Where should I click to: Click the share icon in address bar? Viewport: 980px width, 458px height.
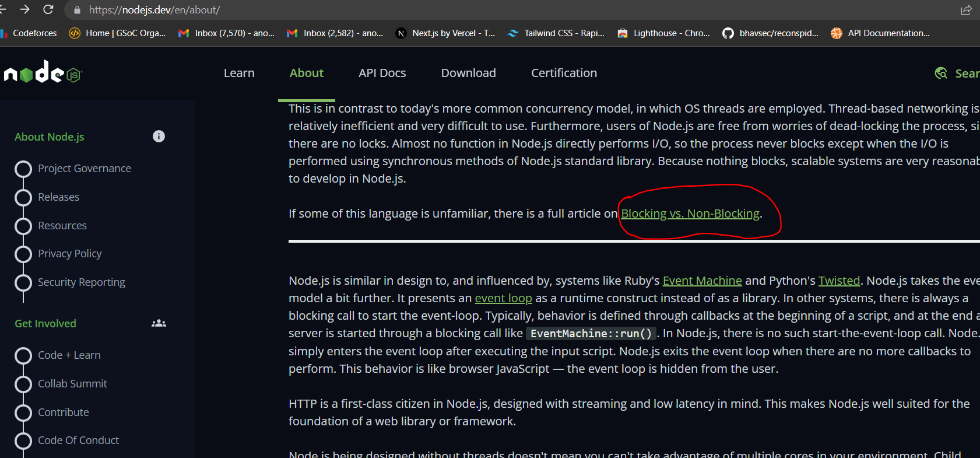(x=966, y=10)
